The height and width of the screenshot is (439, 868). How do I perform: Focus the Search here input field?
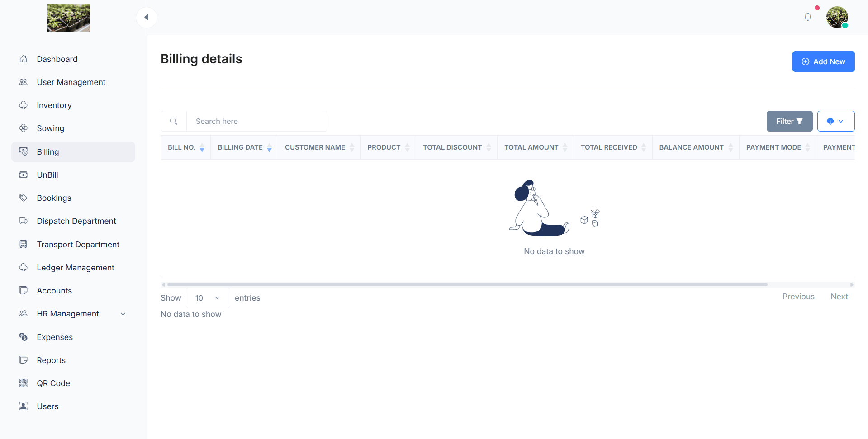pos(256,121)
